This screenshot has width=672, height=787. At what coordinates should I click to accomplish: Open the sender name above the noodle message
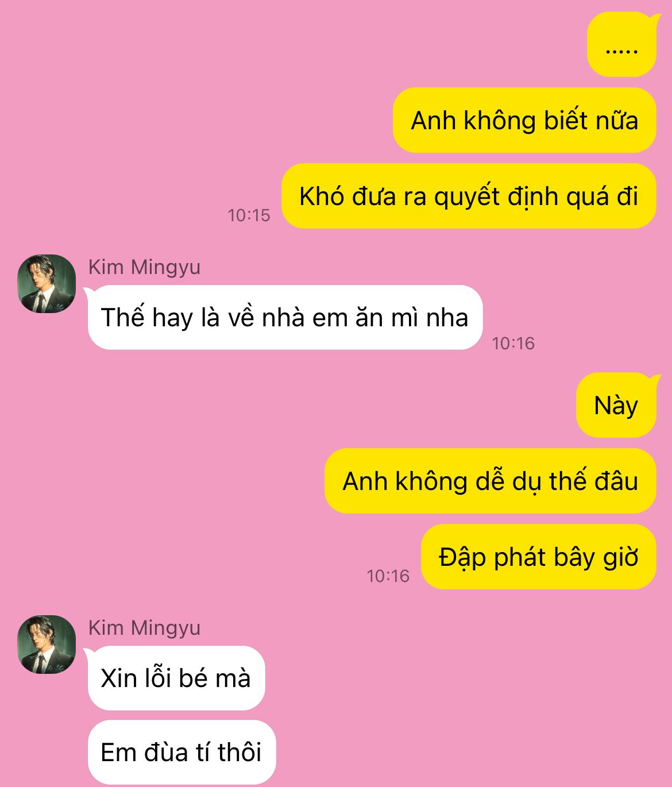pos(144,267)
